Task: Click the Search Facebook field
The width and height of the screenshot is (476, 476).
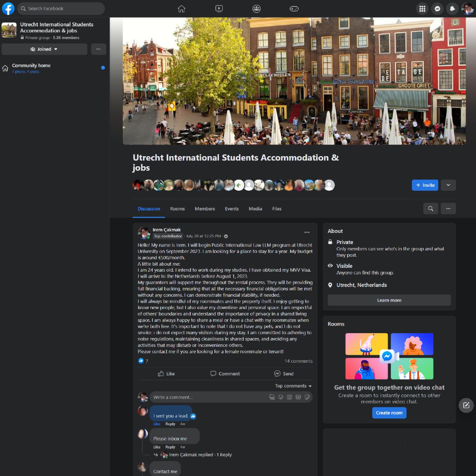Action: pos(61,8)
